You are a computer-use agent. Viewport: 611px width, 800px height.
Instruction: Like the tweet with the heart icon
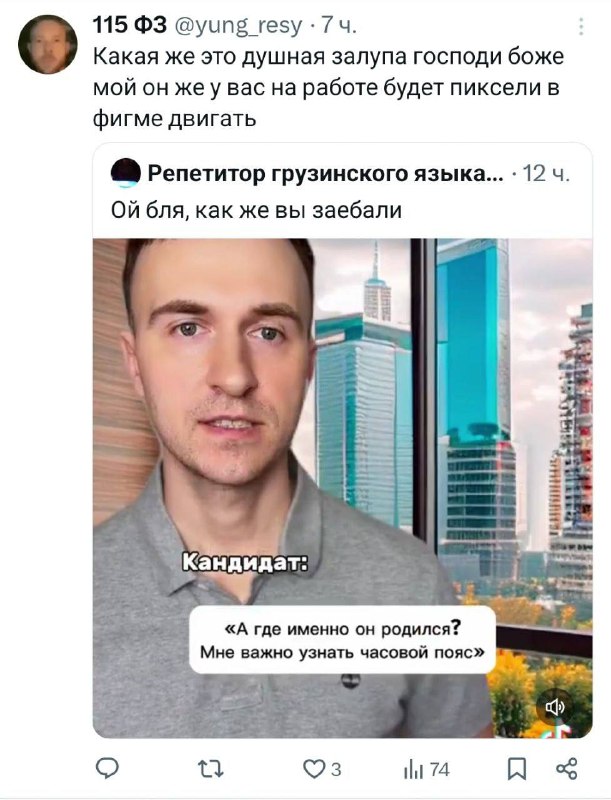click(313, 768)
